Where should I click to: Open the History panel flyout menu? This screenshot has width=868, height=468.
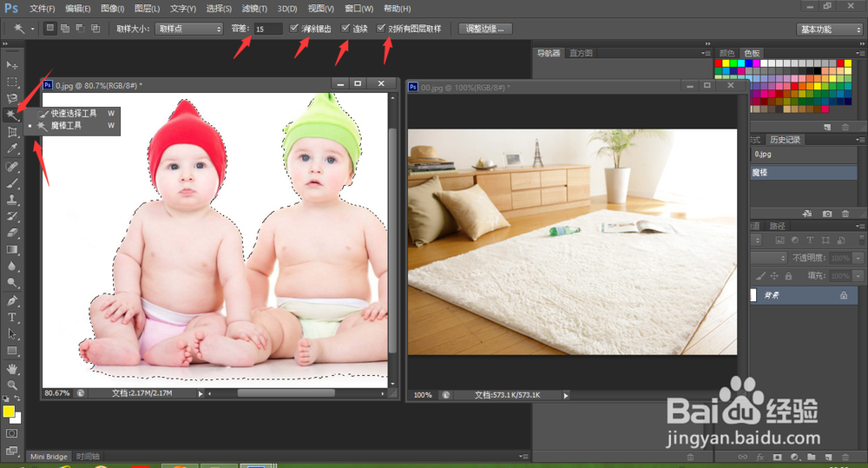(859, 140)
